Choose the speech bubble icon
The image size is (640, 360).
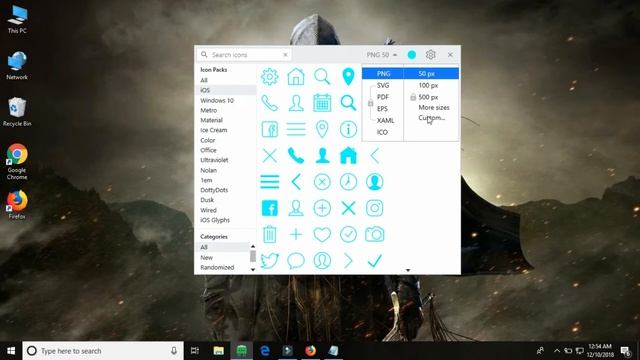click(296, 261)
